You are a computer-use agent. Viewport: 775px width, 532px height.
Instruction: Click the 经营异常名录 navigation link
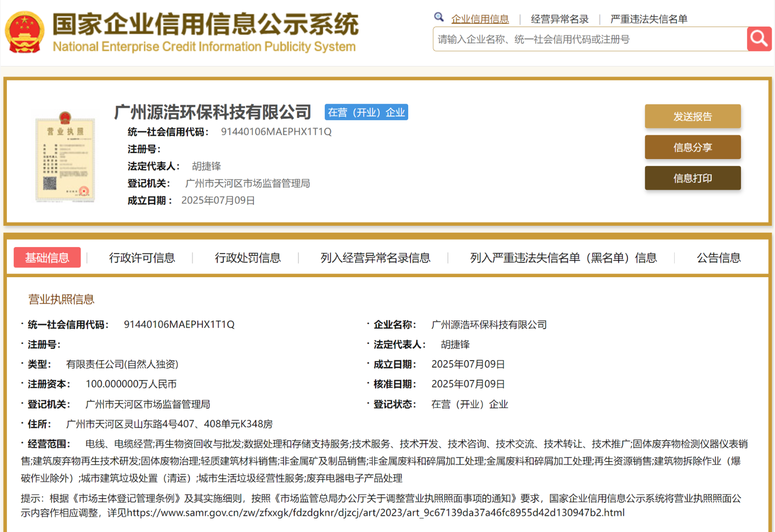(x=559, y=18)
